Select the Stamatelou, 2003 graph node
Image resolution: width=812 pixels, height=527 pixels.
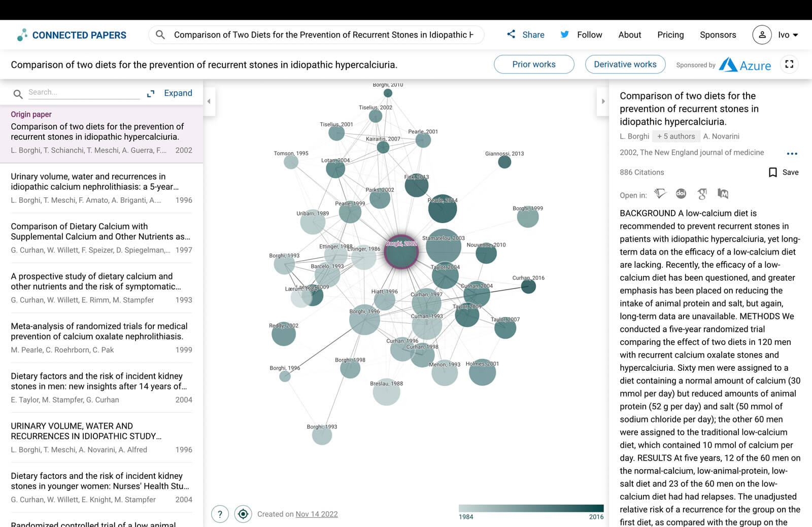click(x=443, y=247)
